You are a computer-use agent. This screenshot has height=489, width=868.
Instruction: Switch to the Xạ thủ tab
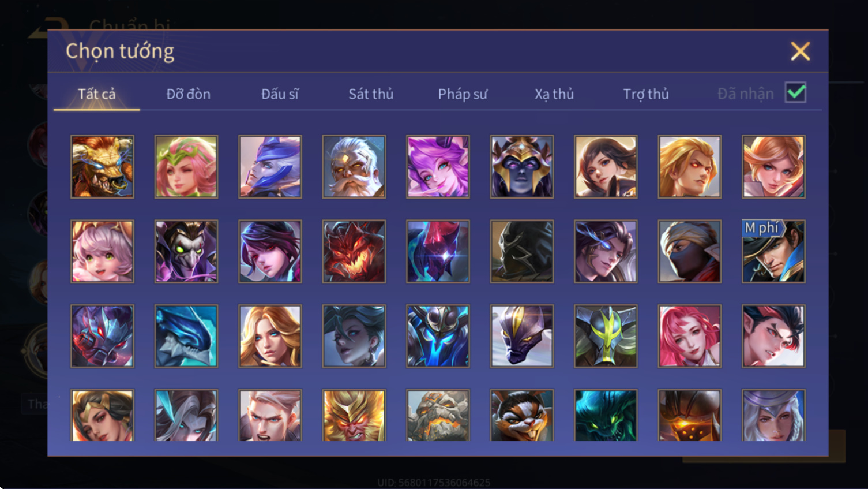pos(554,94)
